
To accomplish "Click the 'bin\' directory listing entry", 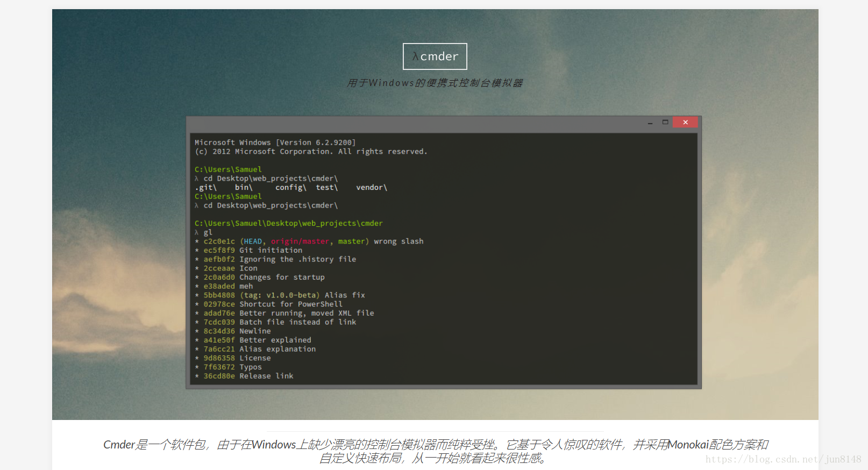I will (x=244, y=188).
